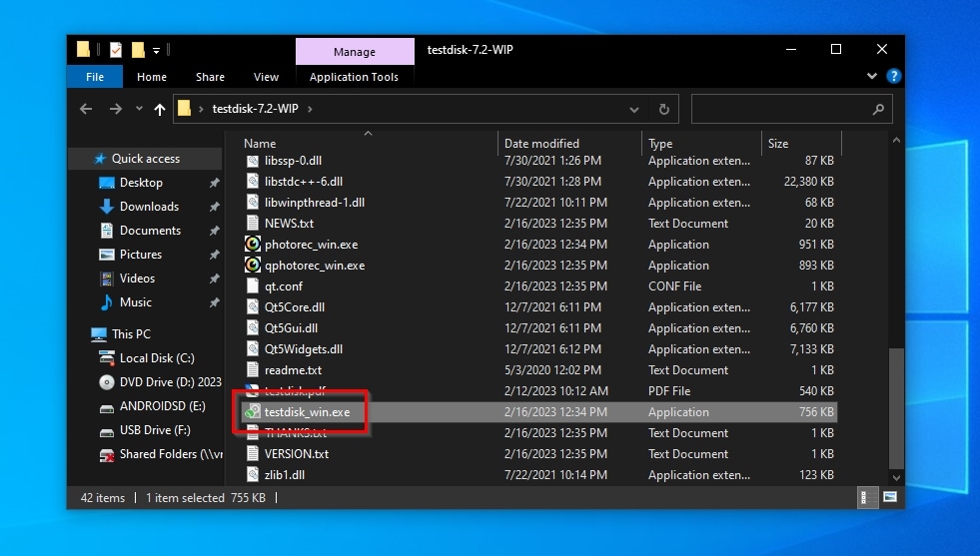
Task: Open Quick access star icon
Action: click(x=100, y=159)
